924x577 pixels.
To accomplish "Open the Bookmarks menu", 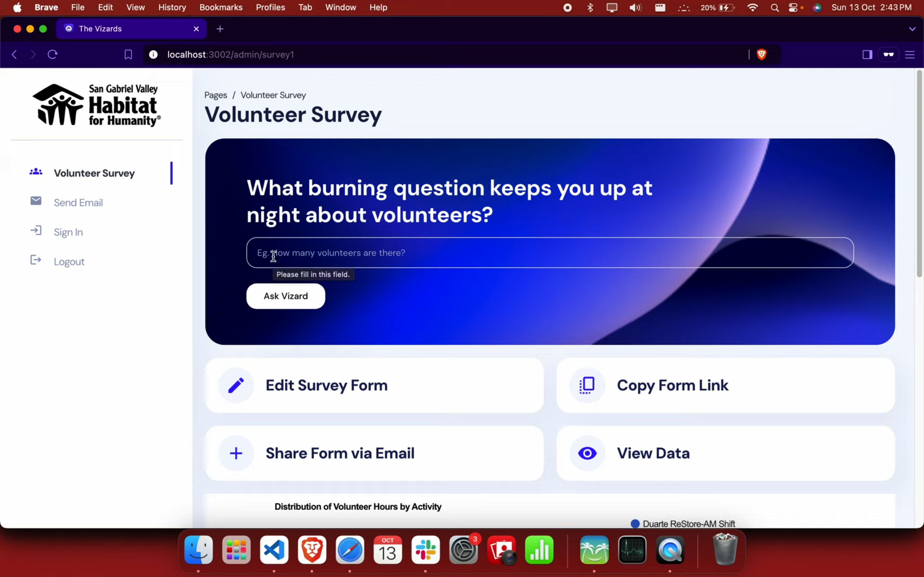I will click(221, 8).
